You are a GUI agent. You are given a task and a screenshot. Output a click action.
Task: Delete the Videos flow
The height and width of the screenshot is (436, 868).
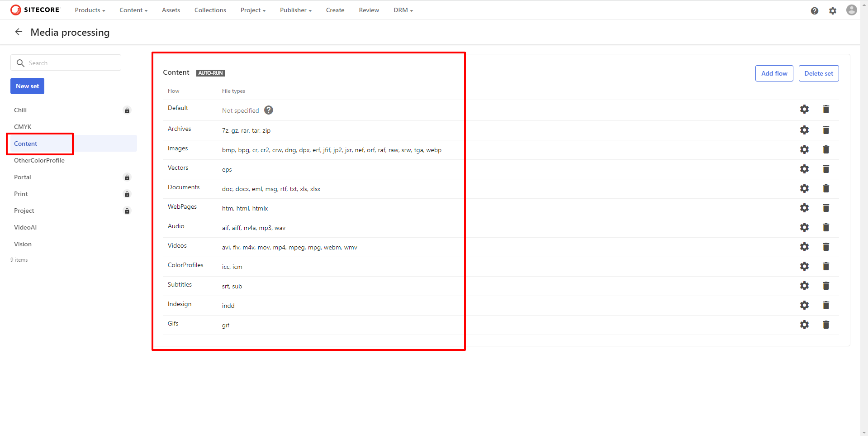pyautogui.click(x=826, y=247)
